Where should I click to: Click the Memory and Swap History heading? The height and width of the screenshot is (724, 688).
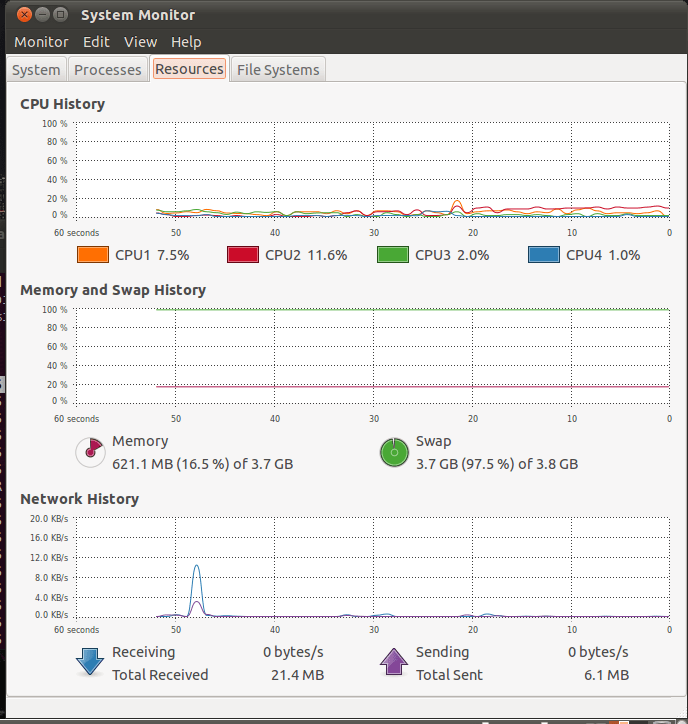pyautogui.click(x=113, y=290)
